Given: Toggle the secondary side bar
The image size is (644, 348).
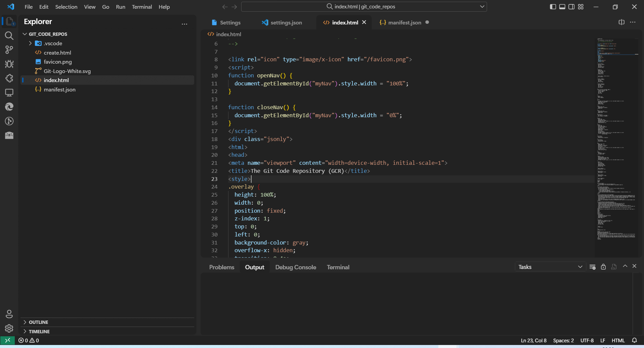Looking at the screenshot, I should [572, 7].
